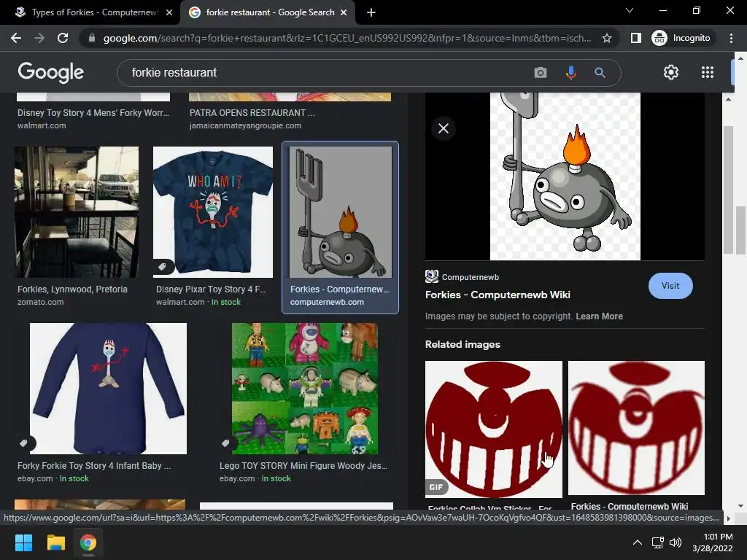Image resolution: width=747 pixels, height=560 pixels.
Task: Open the network tray icon
Action: (x=658, y=542)
